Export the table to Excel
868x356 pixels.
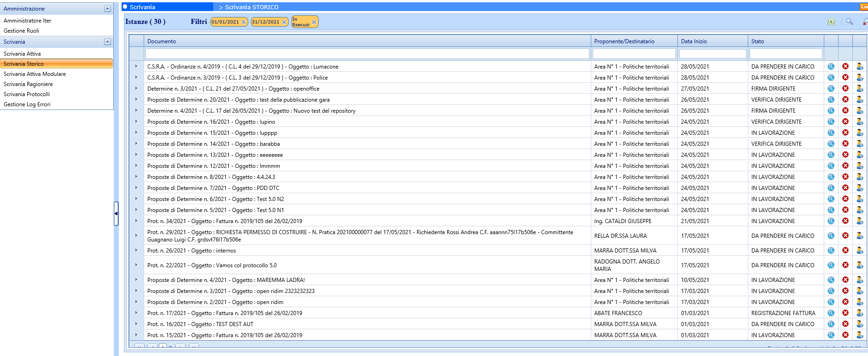[832, 22]
